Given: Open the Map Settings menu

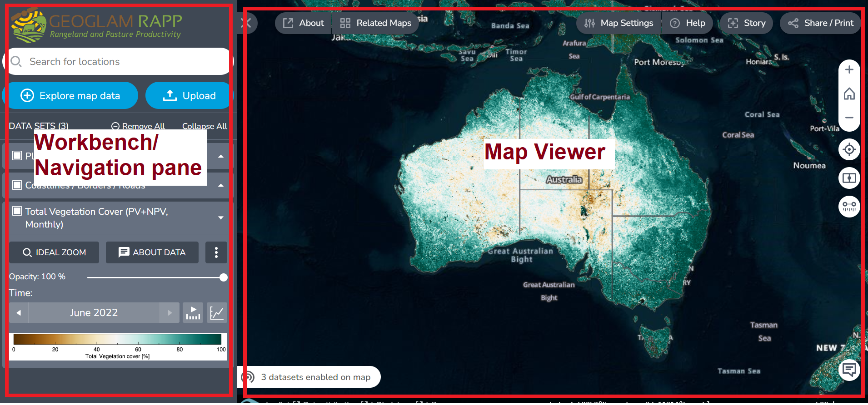Looking at the screenshot, I should [619, 23].
